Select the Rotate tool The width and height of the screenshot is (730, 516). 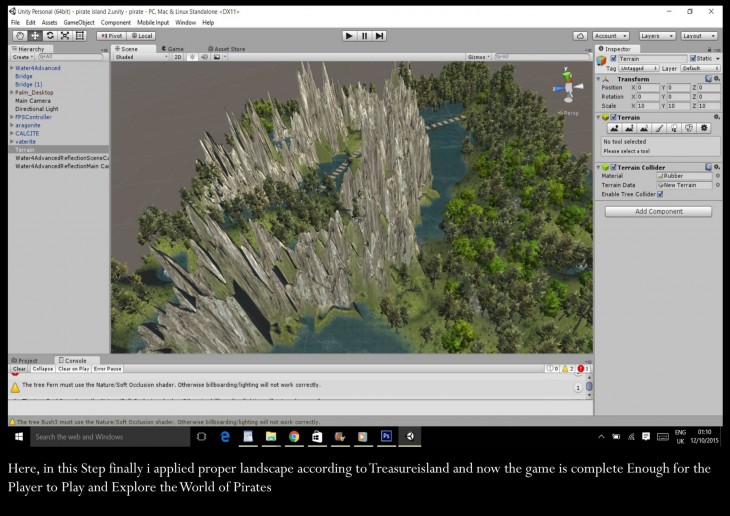coord(50,35)
